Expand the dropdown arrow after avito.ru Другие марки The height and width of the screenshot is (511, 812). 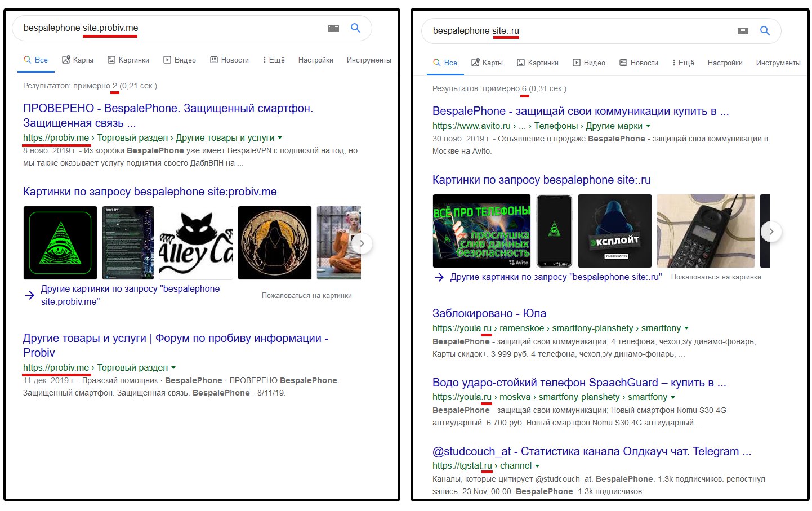pyautogui.click(x=648, y=126)
